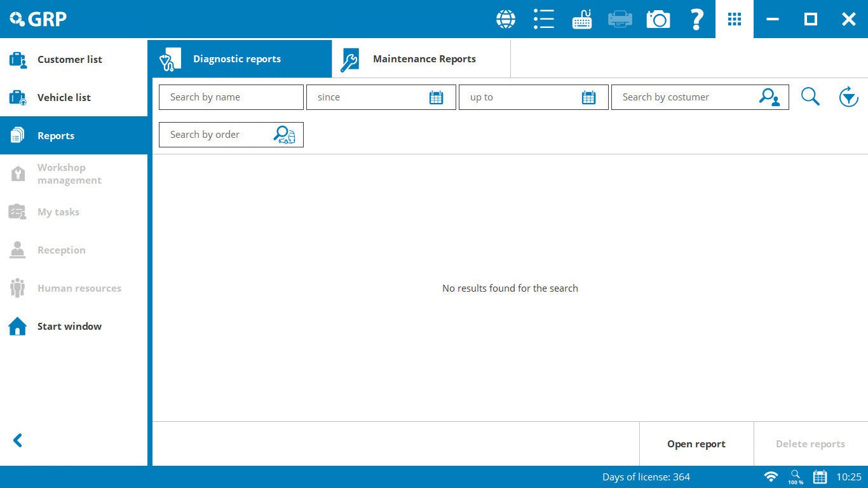Click the Search by name field
The image size is (868, 488).
(x=231, y=97)
